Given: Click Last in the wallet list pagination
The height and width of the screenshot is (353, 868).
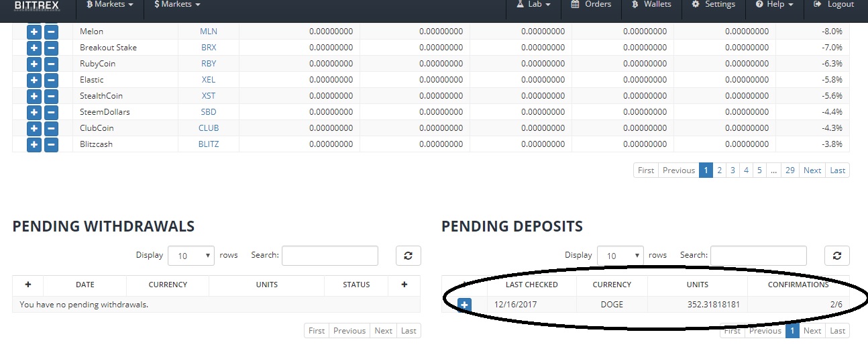Looking at the screenshot, I should pos(838,170).
